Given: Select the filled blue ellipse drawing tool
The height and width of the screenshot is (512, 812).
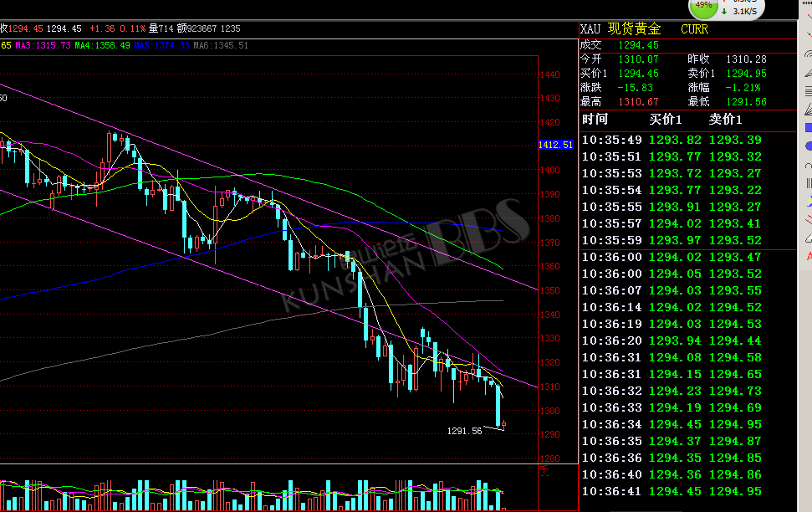Looking at the screenshot, I should (x=809, y=146).
